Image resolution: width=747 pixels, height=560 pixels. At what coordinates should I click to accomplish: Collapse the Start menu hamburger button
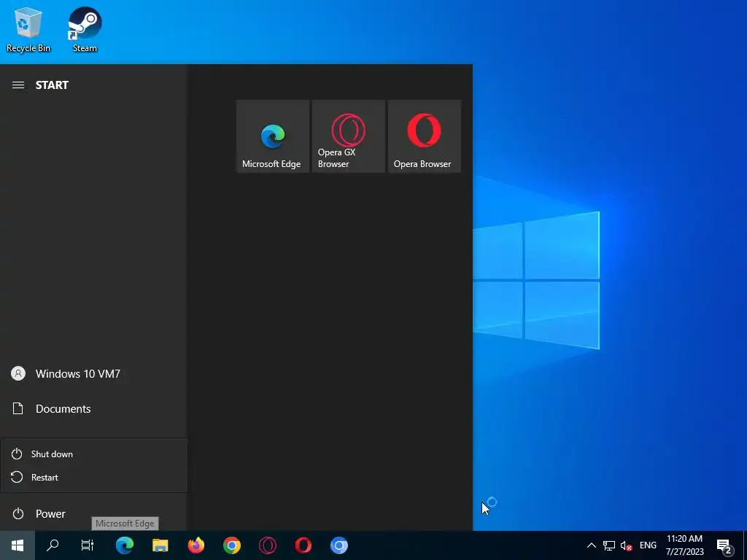pyautogui.click(x=18, y=85)
